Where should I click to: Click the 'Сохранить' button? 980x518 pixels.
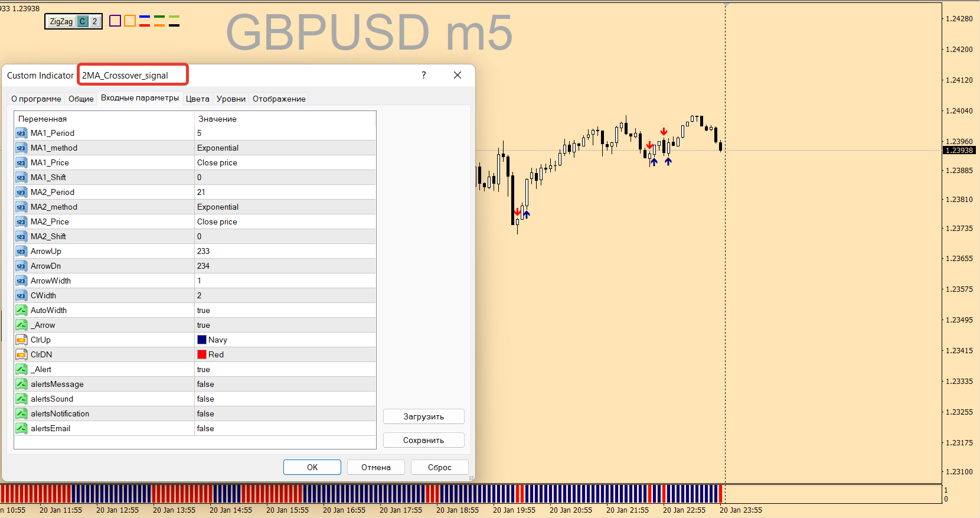point(424,440)
